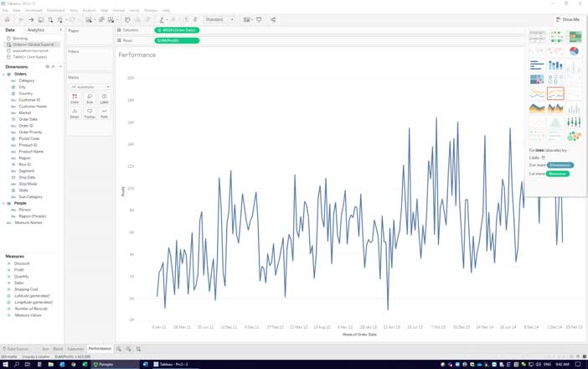588x369 pixels.
Task: Open the Standard fit dropdown
Action: (219, 19)
